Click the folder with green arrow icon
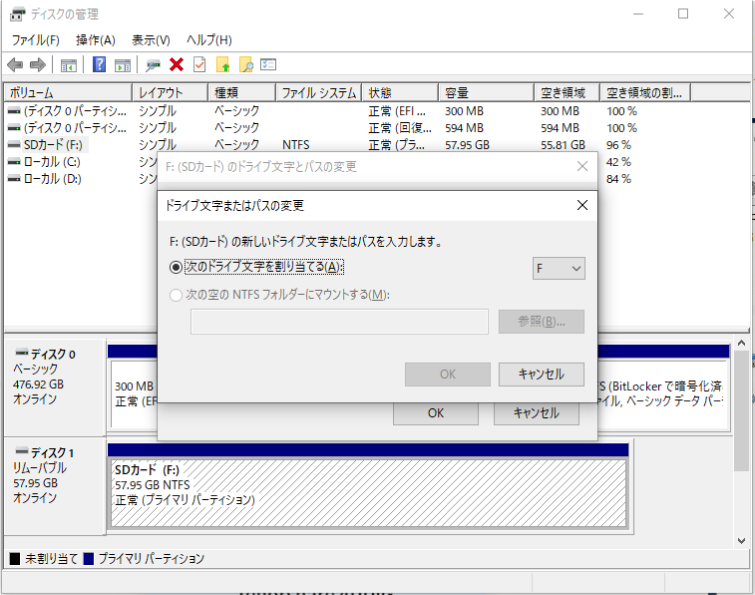Viewport: 755px width, 595px height. click(x=222, y=65)
